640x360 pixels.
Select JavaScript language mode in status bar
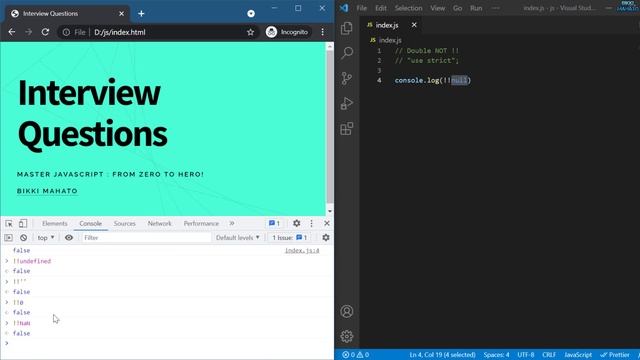578,355
